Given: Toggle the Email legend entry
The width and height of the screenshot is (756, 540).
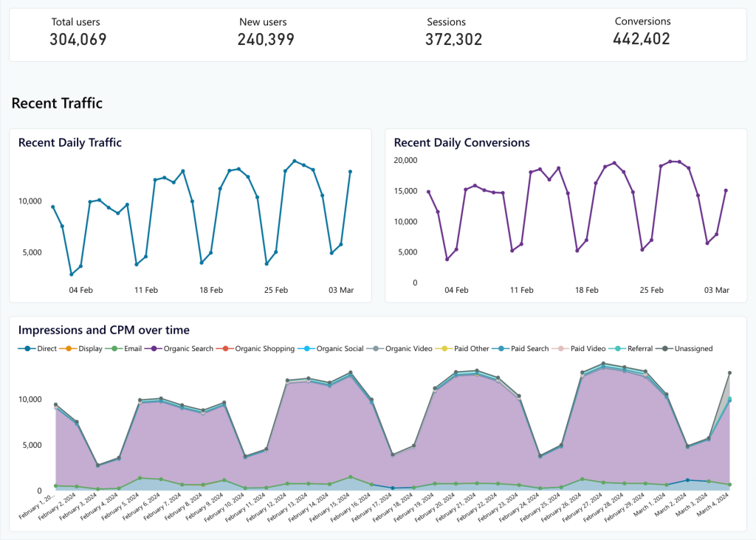Looking at the screenshot, I should point(126,348).
